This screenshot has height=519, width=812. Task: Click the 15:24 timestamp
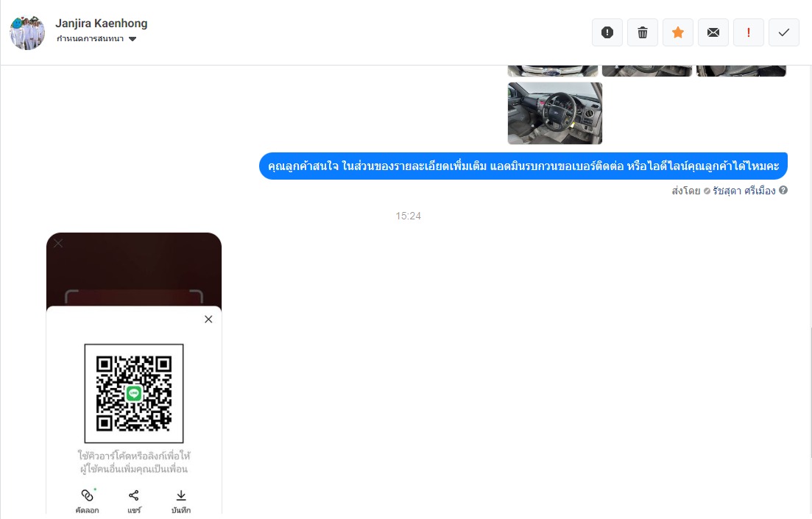pos(408,216)
